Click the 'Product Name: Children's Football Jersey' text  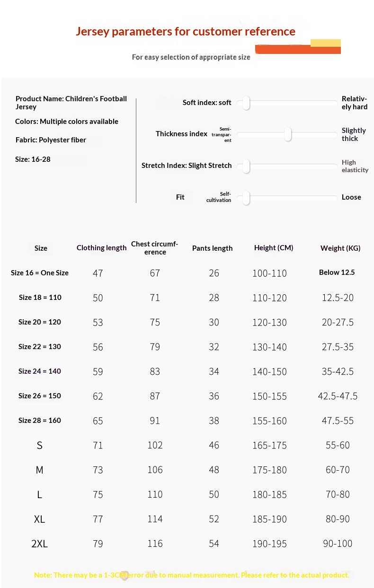pyautogui.click(x=71, y=103)
